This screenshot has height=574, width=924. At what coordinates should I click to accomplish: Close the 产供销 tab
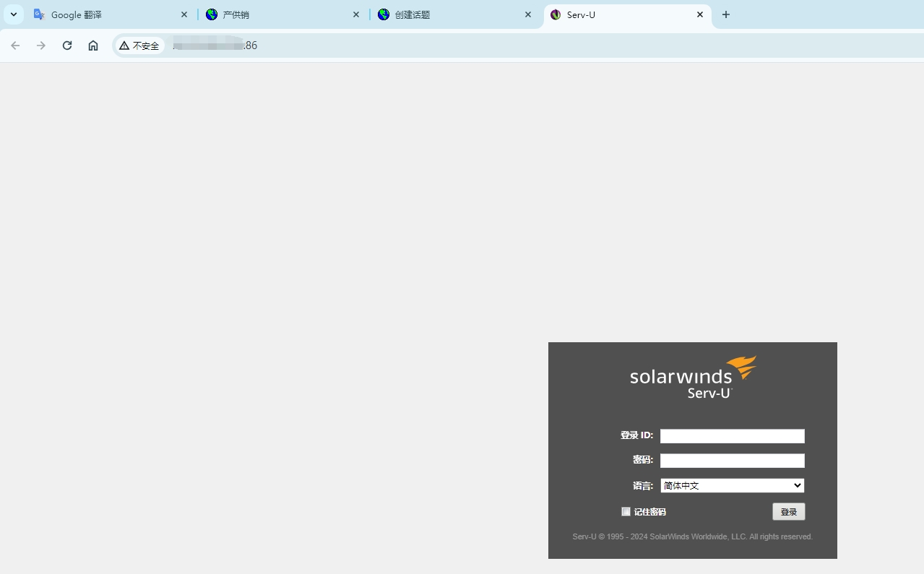pos(356,14)
